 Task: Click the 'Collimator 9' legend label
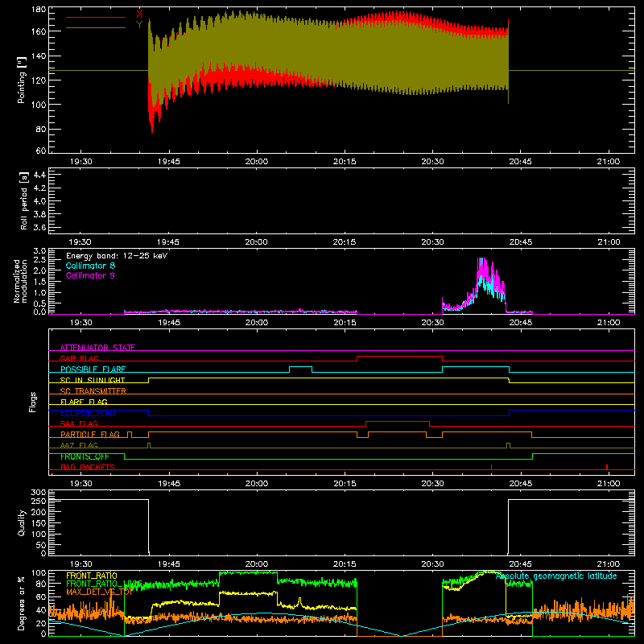click(90, 275)
